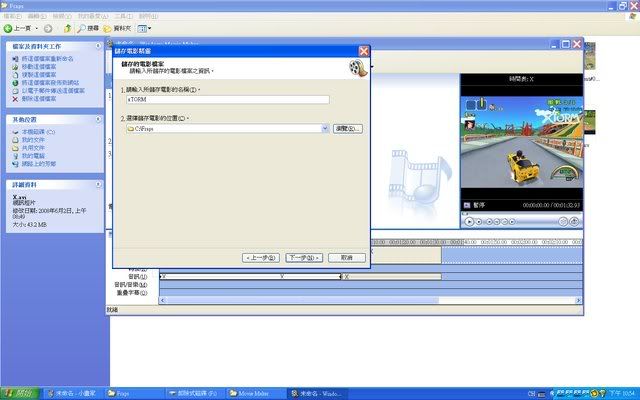Collapse the Details panel

coord(99,185)
